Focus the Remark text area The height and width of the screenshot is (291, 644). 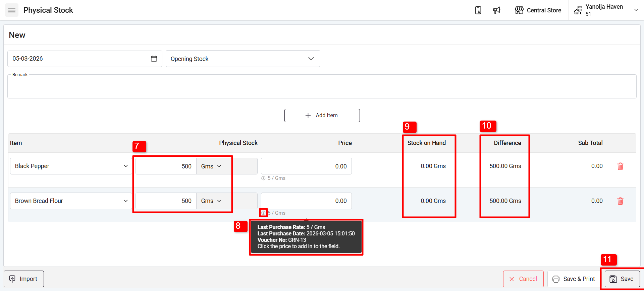(x=322, y=86)
